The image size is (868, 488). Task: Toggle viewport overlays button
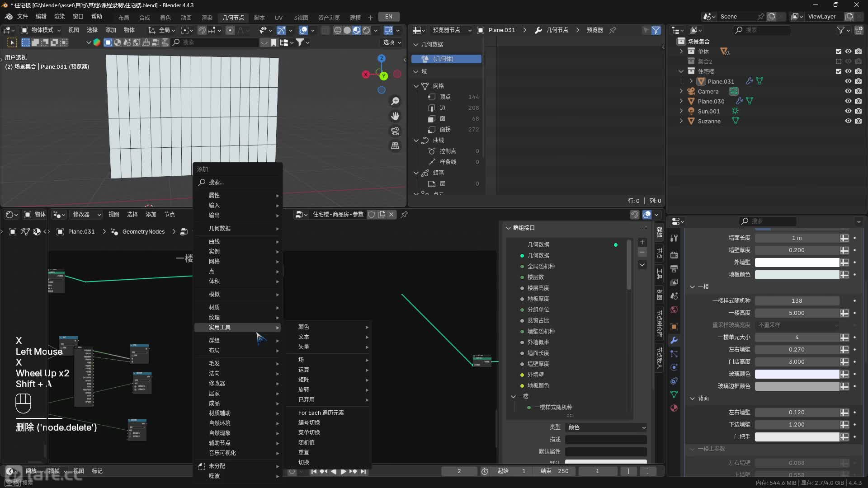tap(303, 30)
